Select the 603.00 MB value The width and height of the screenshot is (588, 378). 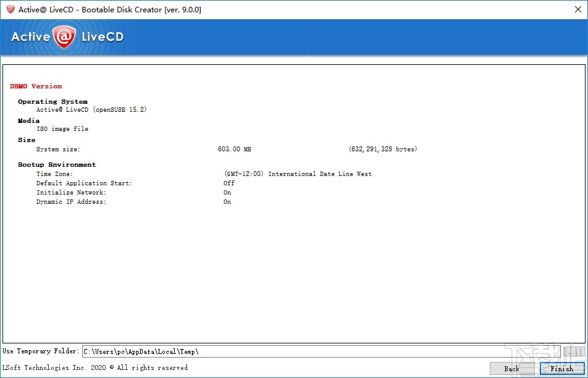tap(234, 149)
